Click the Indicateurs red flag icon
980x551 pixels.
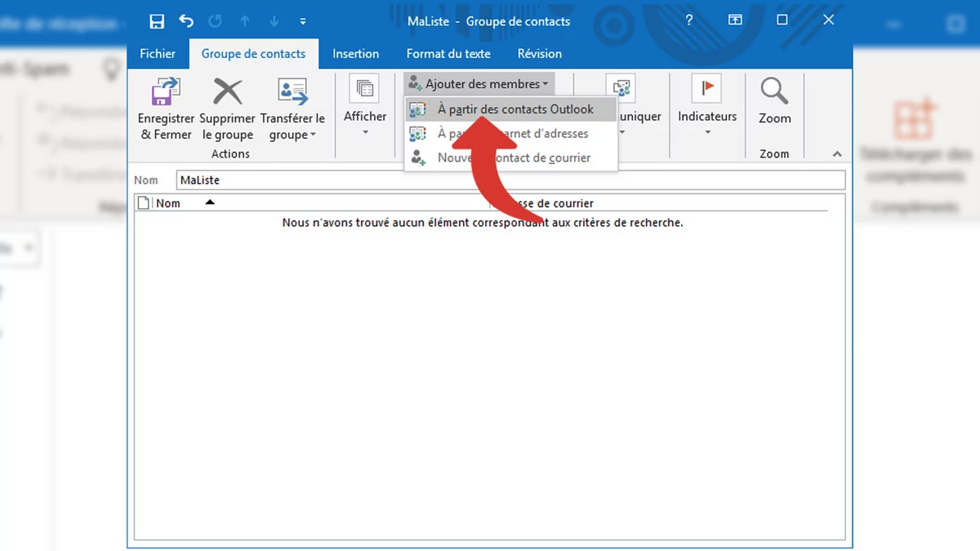click(706, 89)
